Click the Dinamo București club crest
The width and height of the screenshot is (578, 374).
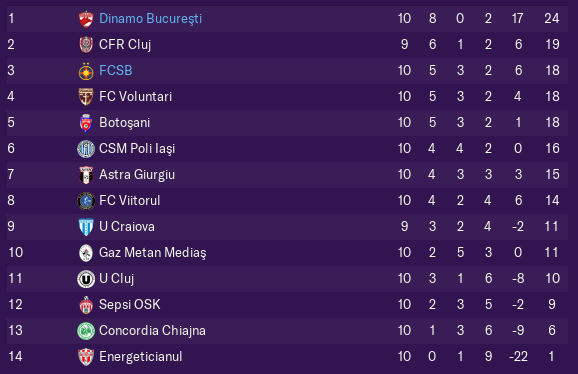pyautogui.click(x=86, y=19)
